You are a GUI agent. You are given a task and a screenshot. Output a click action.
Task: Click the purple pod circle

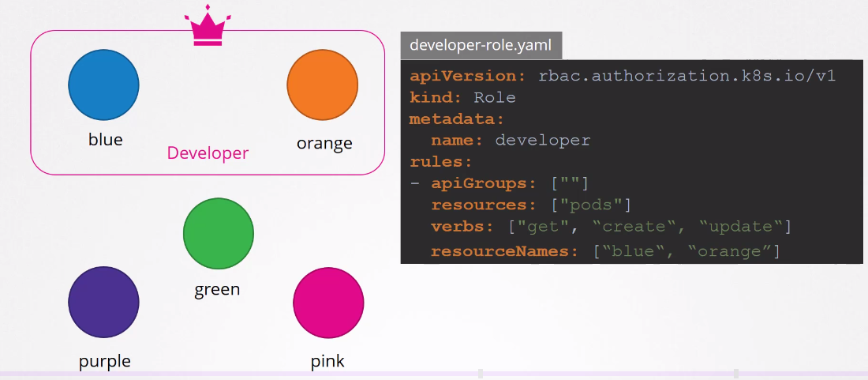103,303
